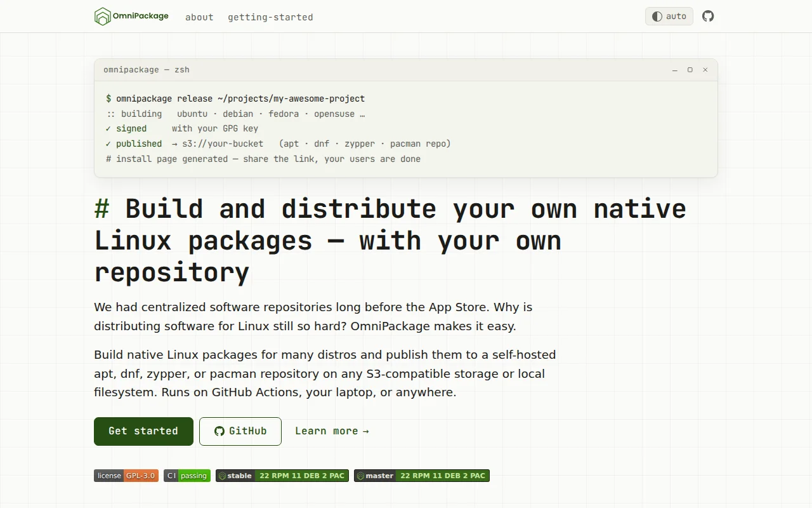Click the 'omnipackage — zsh' terminal title
The image size is (812, 508).
click(x=147, y=70)
